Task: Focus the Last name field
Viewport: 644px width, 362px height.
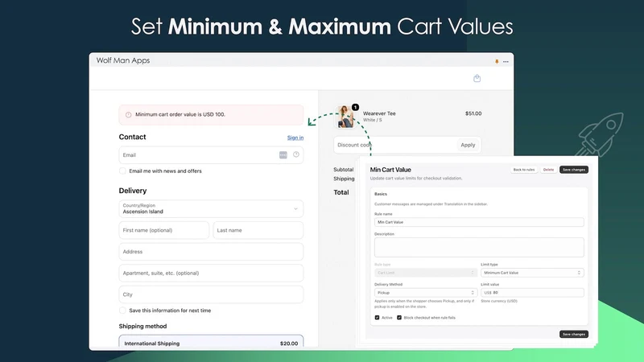Action: point(258,230)
